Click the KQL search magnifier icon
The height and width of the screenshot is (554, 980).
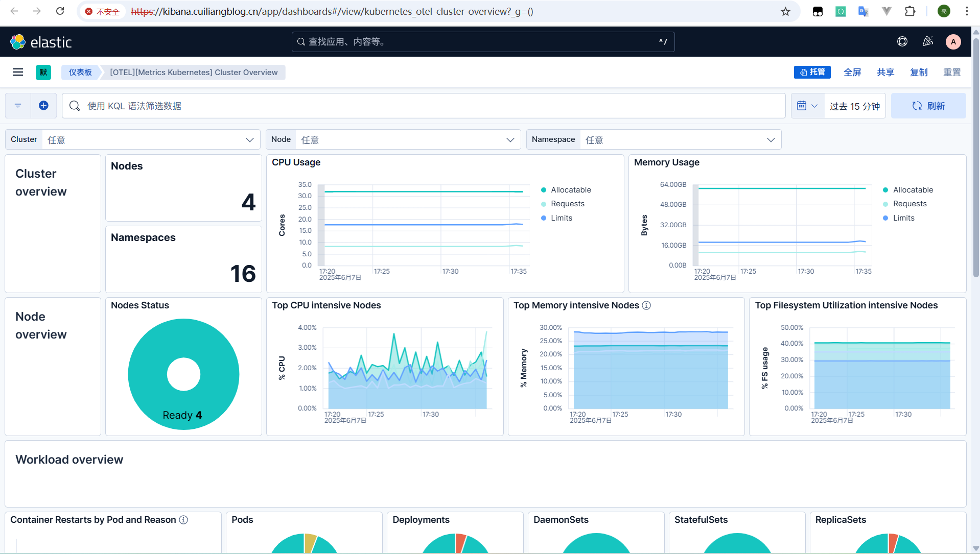75,106
